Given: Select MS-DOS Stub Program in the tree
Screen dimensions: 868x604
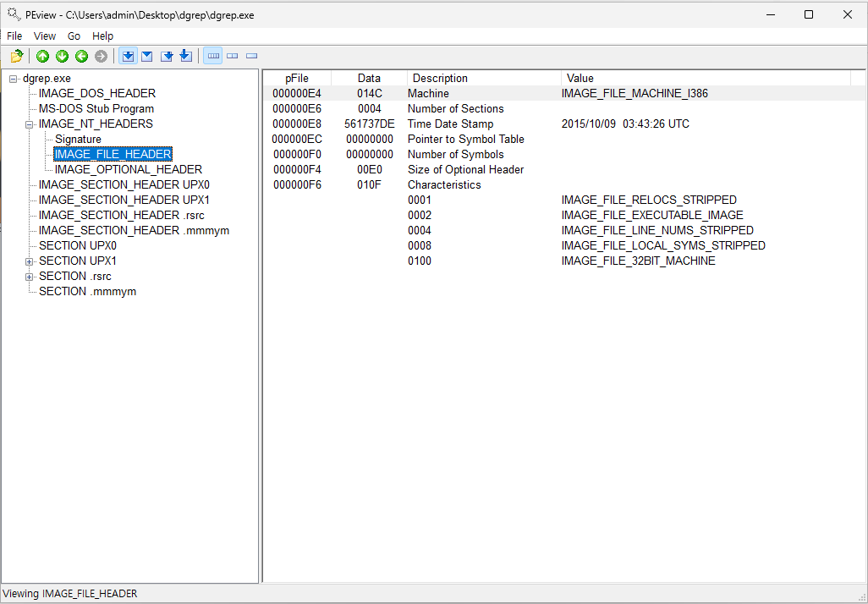Looking at the screenshot, I should click(x=96, y=108).
